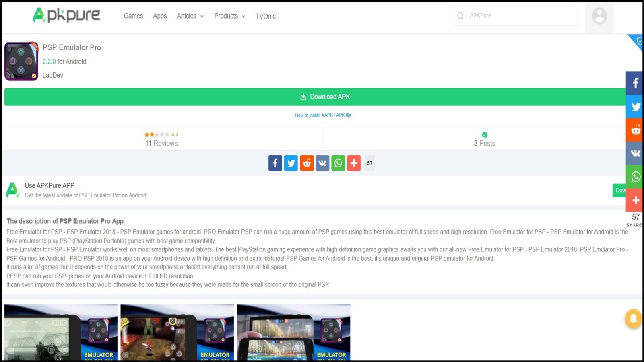Share via WhatsApp in center share row
644x362 pixels.
(x=338, y=163)
